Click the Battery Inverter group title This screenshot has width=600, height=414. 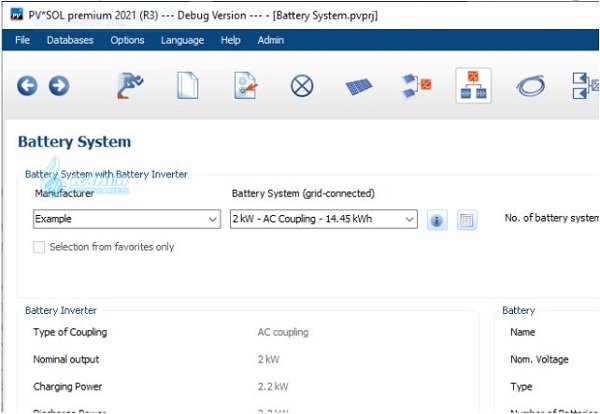coord(61,310)
